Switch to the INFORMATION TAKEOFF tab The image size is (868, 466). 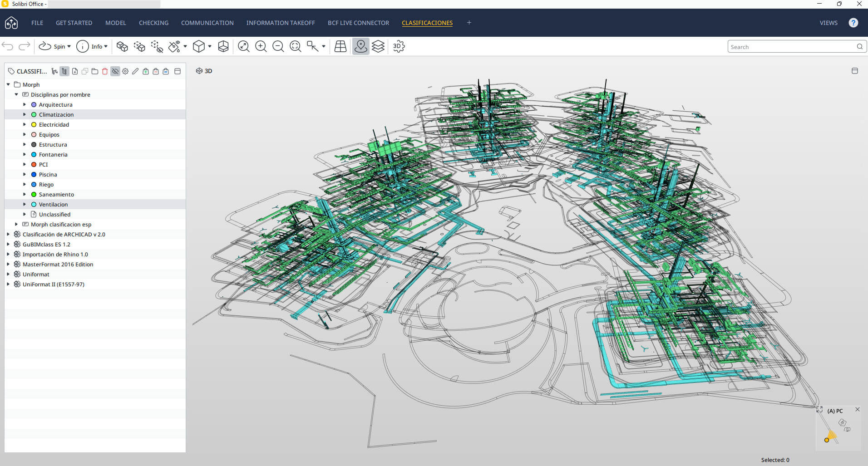coord(280,23)
